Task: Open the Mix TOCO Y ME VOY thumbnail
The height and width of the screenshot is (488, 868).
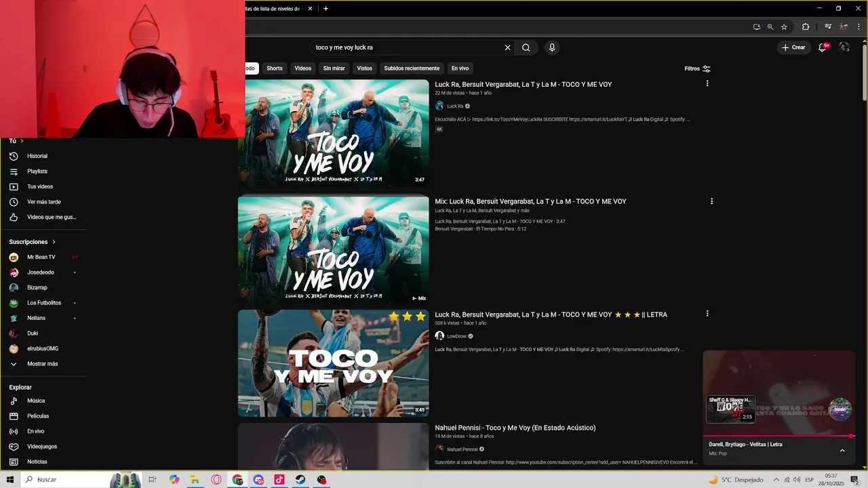Action: pos(333,249)
